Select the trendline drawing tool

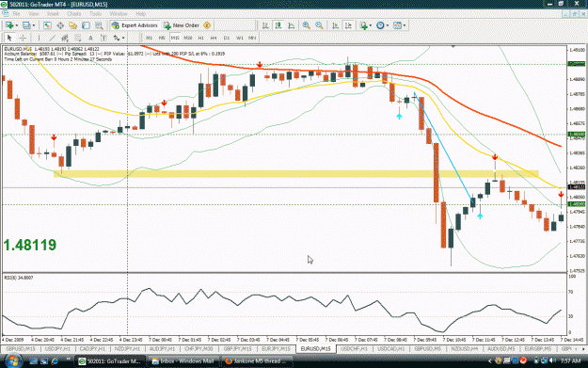(52, 38)
